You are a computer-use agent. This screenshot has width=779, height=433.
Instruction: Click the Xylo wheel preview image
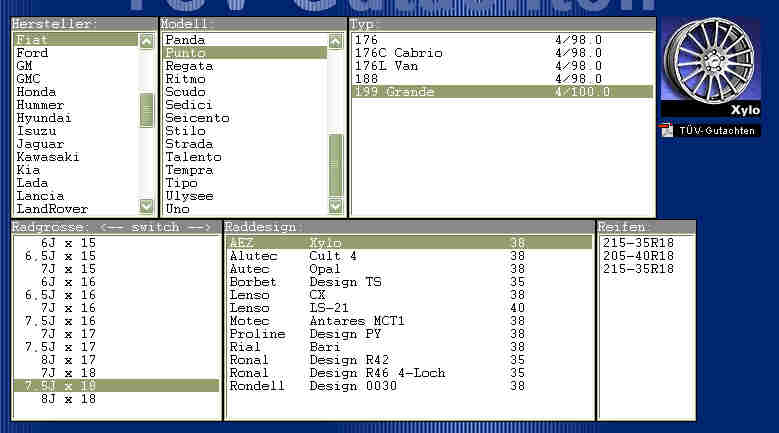(710, 67)
